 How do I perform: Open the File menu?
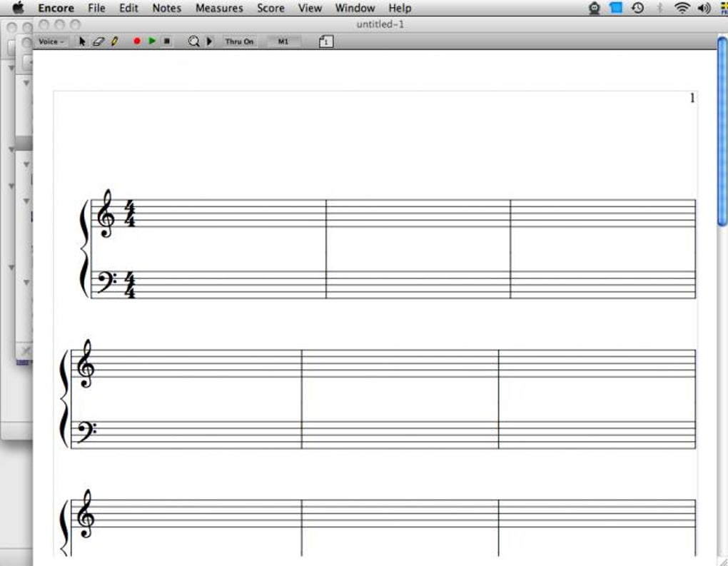coord(96,8)
